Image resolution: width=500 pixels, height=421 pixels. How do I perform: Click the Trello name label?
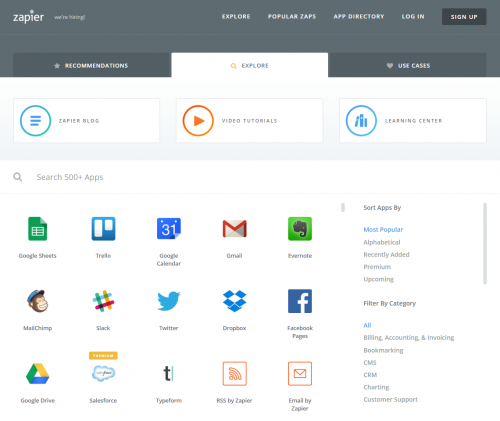(x=103, y=256)
